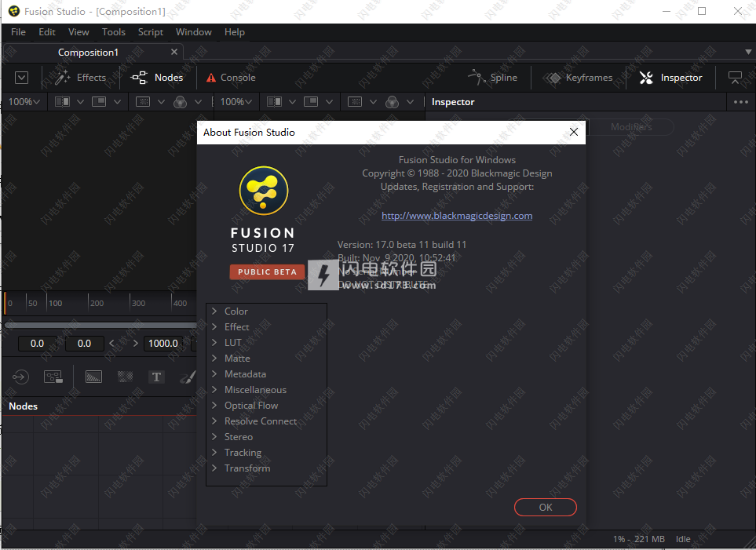Open the left viewer 100% zoom dropdown
756x550 pixels.
pyautogui.click(x=24, y=102)
